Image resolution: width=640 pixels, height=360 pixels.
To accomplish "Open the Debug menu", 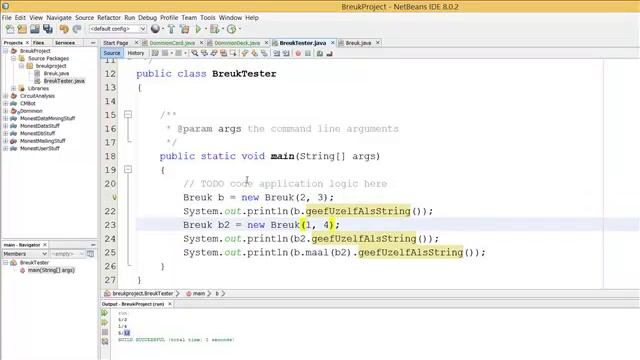I will click(x=147, y=18).
